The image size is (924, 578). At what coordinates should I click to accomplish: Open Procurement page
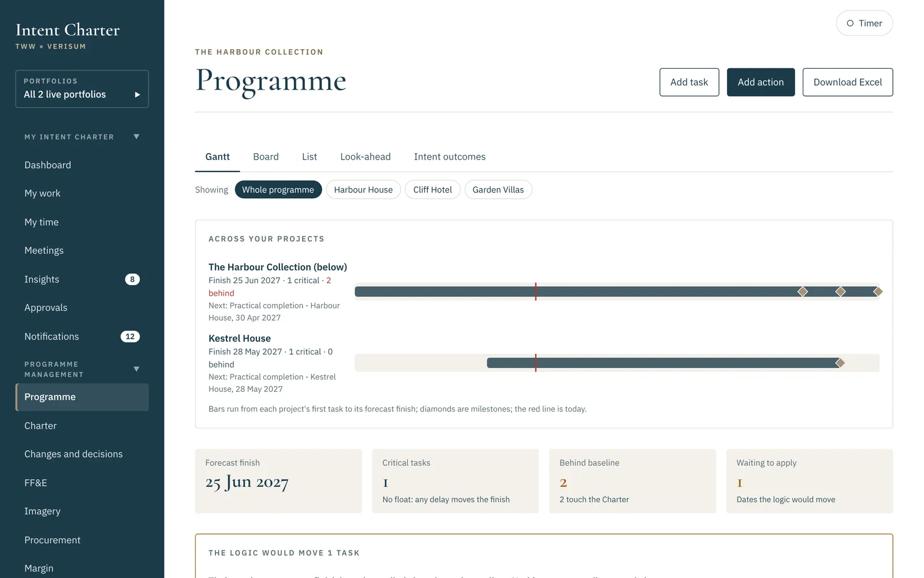tap(82, 540)
